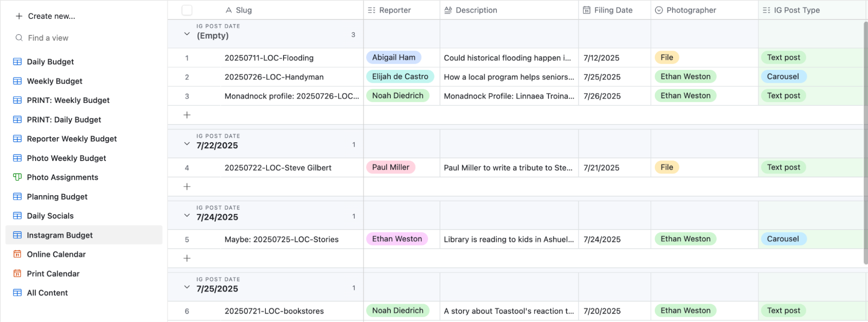Screen dimensions: 868x322
Task: Collapse the 7/24/2025 group
Action: [187, 215]
